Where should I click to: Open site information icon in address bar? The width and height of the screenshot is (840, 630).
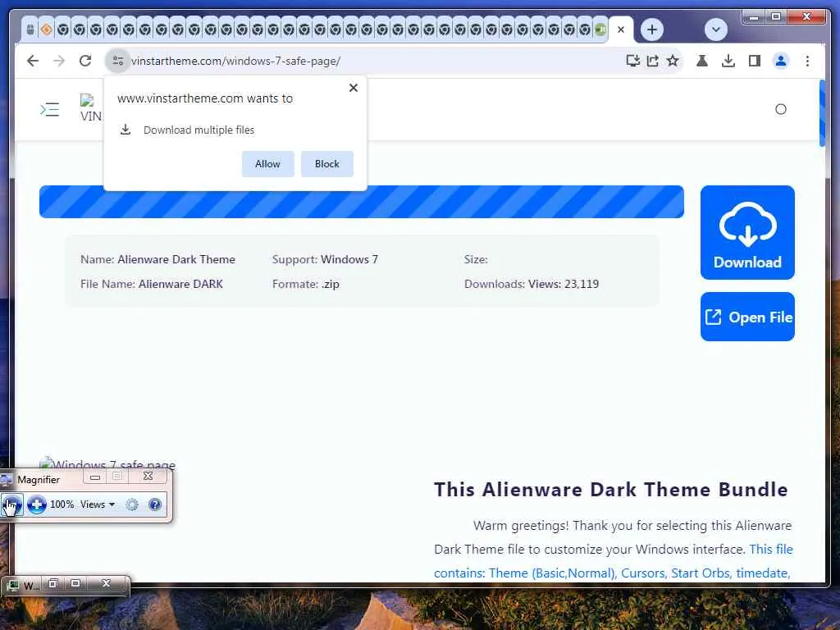point(118,61)
